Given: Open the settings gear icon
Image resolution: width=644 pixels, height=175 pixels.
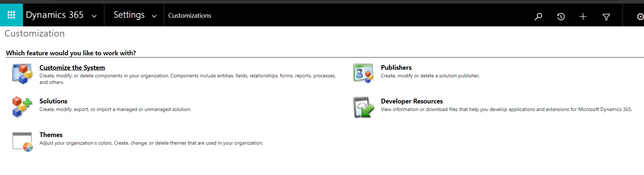Looking at the screenshot, I should pyautogui.click(x=640, y=17).
